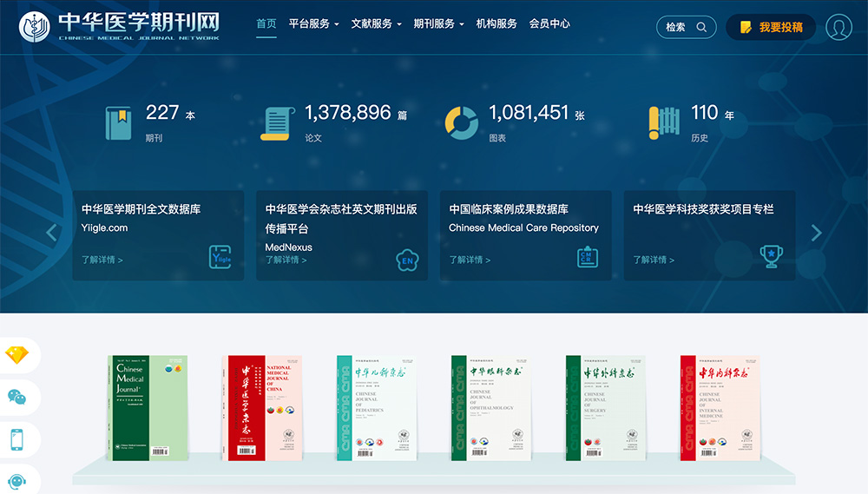868x494 pixels.
Task: Select the 首页 navigation tab
Action: pyautogui.click(x=266, y=23)
